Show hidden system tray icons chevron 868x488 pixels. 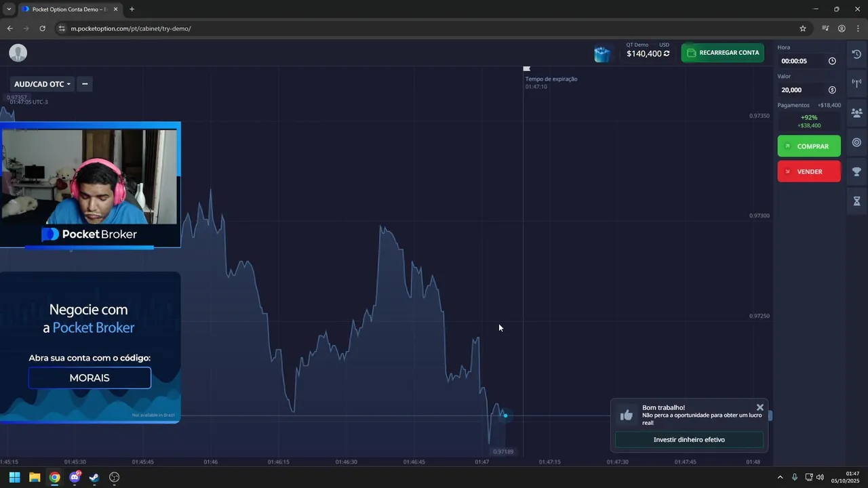(780, 477)
